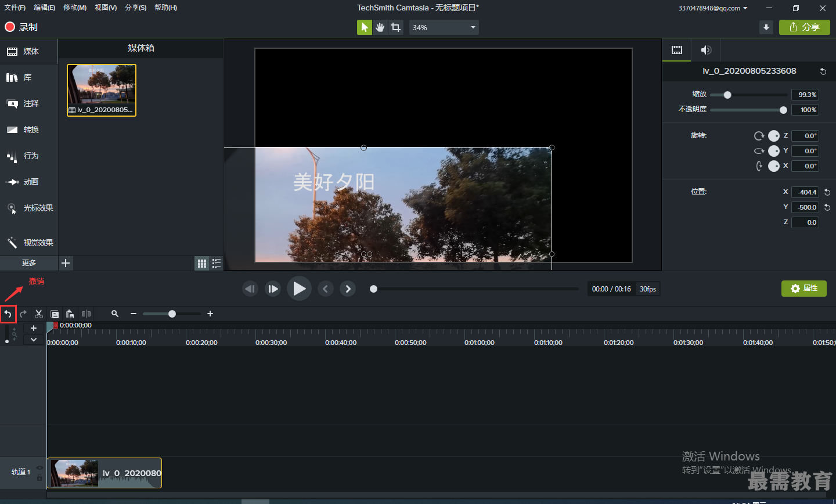Select the hand pan tool
This screenshot has height=504, width=836.
click(380, 27)
